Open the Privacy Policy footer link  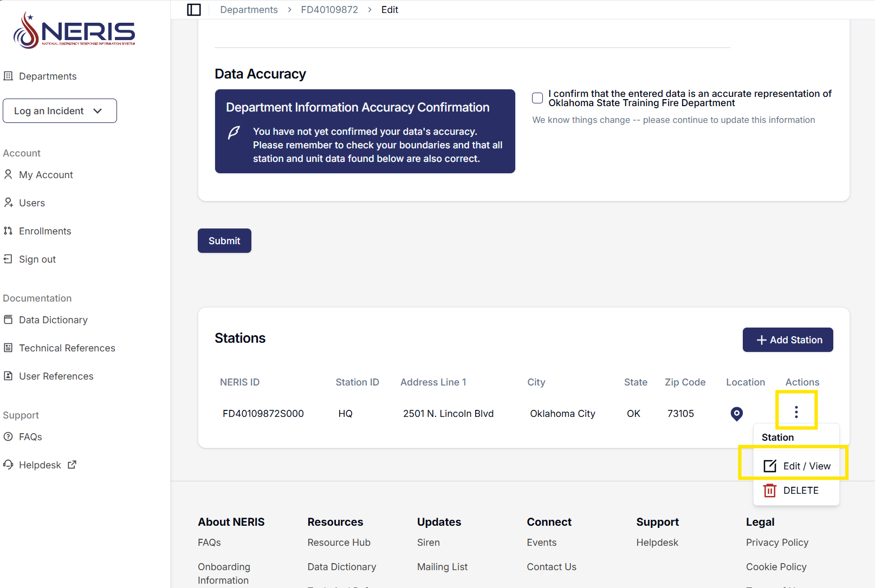pyautogui.click(x=776, y=543)
